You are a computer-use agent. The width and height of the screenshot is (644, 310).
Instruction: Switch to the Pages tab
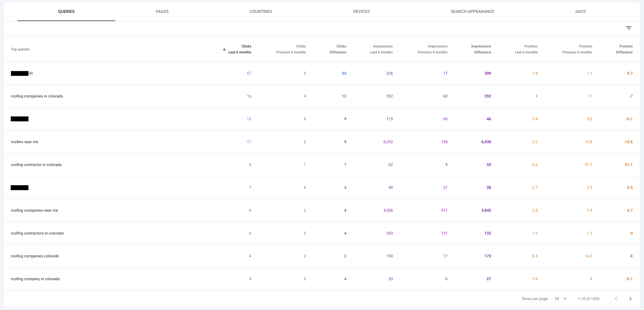162,11
